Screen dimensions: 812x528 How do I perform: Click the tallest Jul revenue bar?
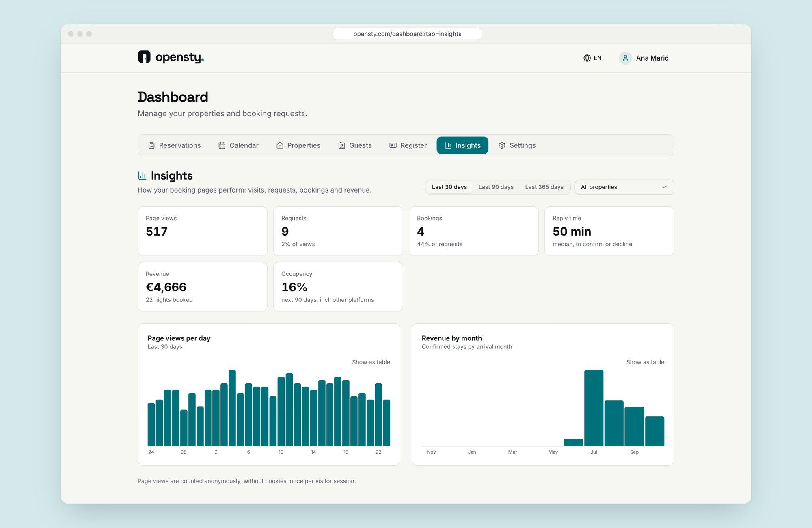(x=594, y=408)
